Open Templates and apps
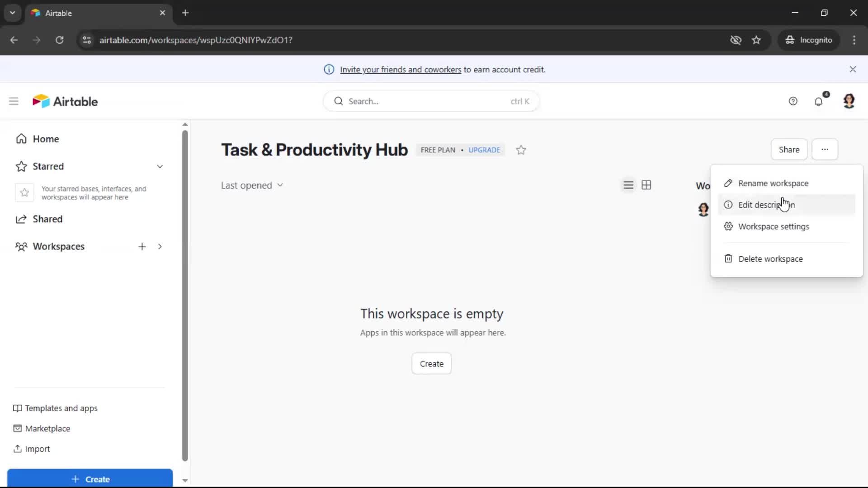Image resolution: width=868 pixels, height=488 pixels. click(55, 408)
